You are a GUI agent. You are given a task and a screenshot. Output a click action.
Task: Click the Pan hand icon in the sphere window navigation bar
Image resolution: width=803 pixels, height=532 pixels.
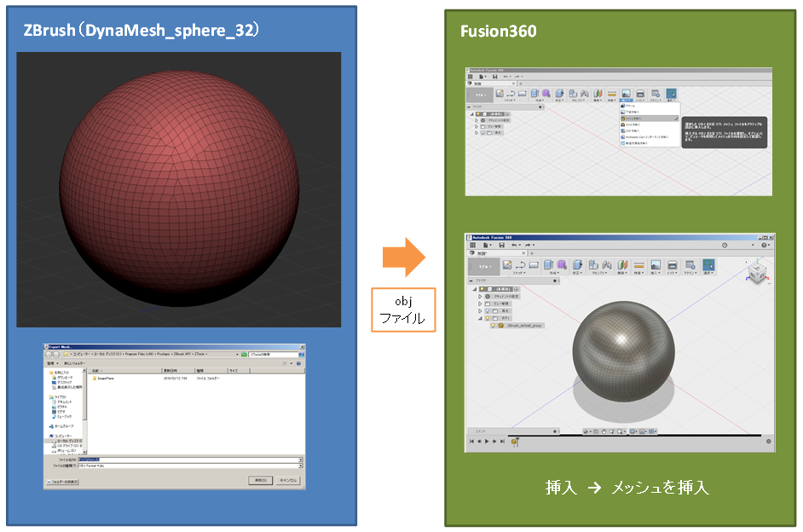click(604, 431)
